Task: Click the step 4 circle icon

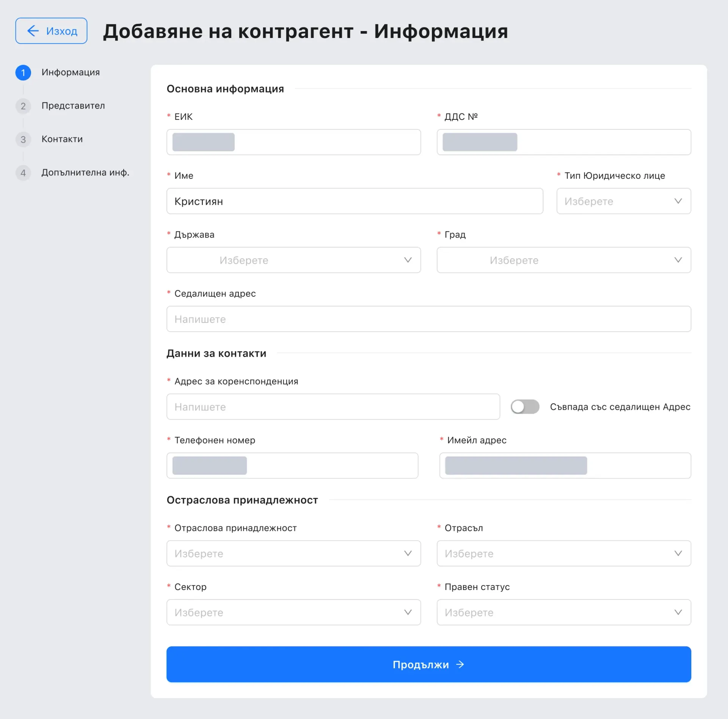Action: tap(23, 173)
